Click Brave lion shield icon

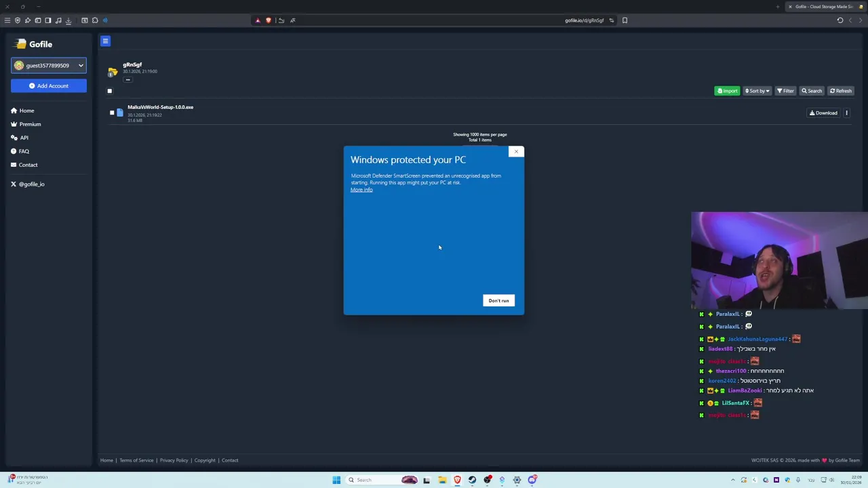click(x=269, y=20)
